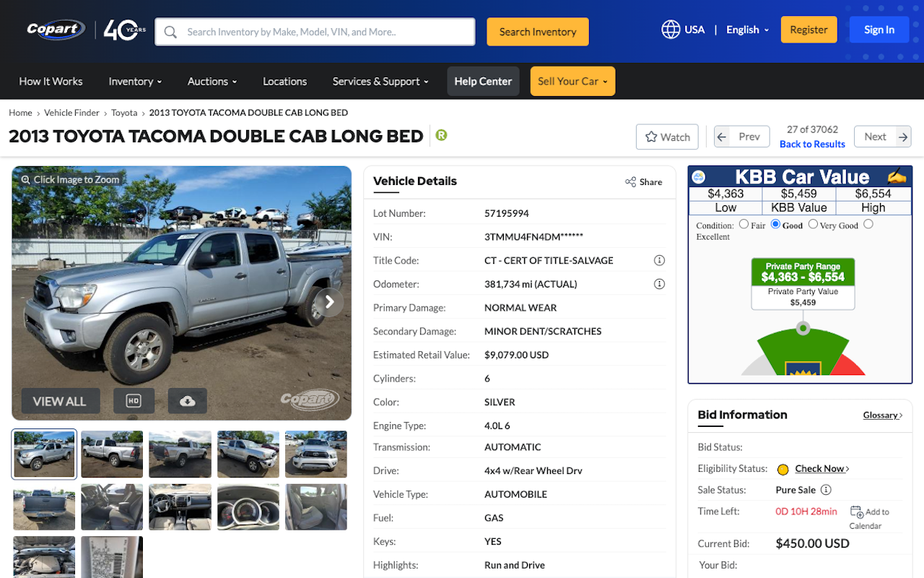Go to Vehicle Finder breadcrumb

click(71, 113)
